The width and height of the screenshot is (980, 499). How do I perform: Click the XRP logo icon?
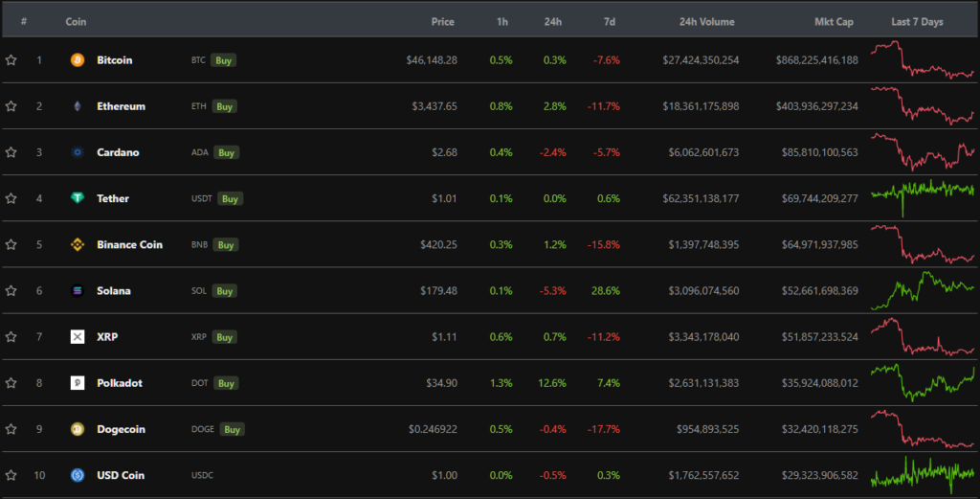click(x=78, y=337)
